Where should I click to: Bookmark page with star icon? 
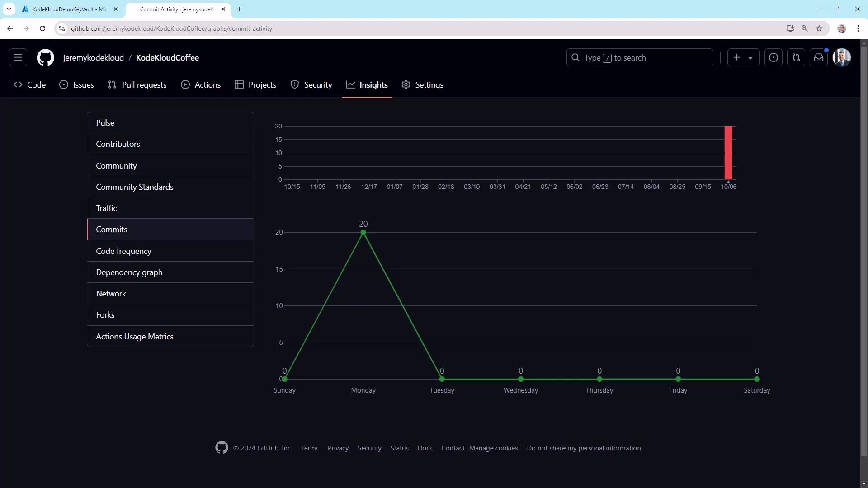point(819,28)
